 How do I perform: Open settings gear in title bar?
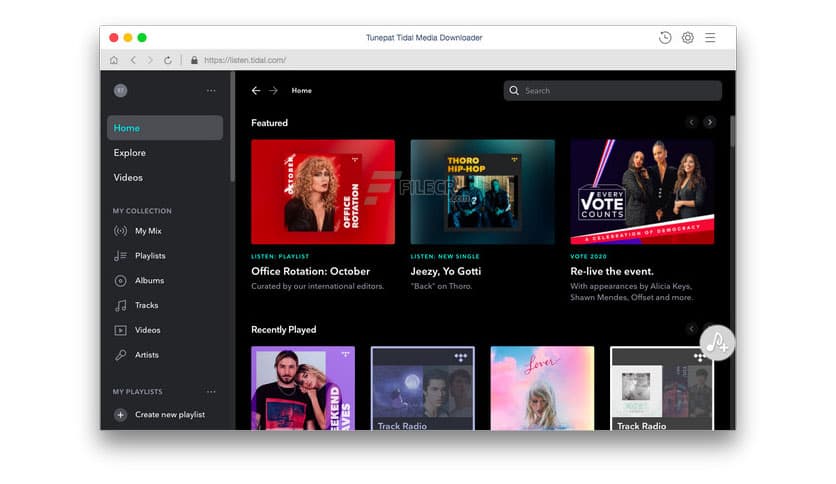tap(688, 38)
